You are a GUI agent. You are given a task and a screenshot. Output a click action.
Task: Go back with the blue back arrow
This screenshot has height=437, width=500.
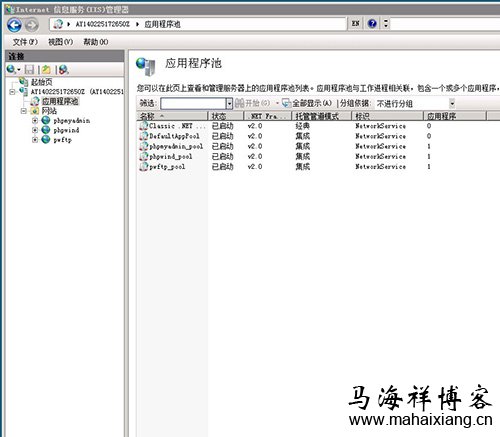14,25
